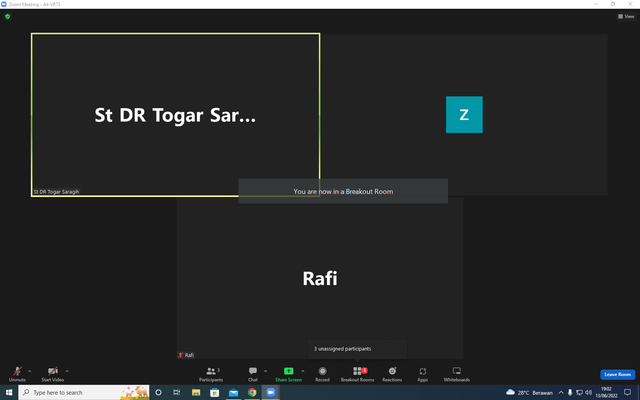Open Mail app from taskbar
The width and height of the screenshot is (640, 400).
click(x=233, y=392)
